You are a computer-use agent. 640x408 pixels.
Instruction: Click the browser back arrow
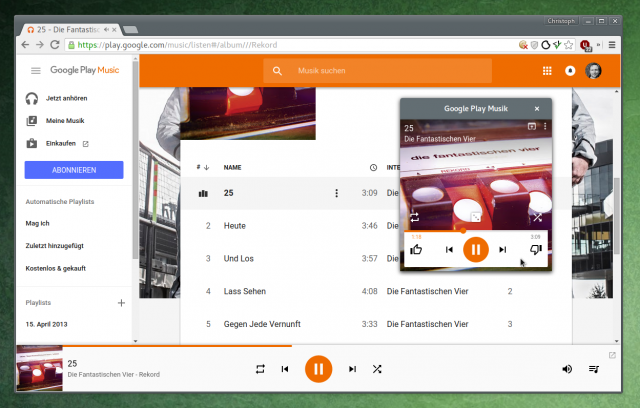(x=25, y=45)
